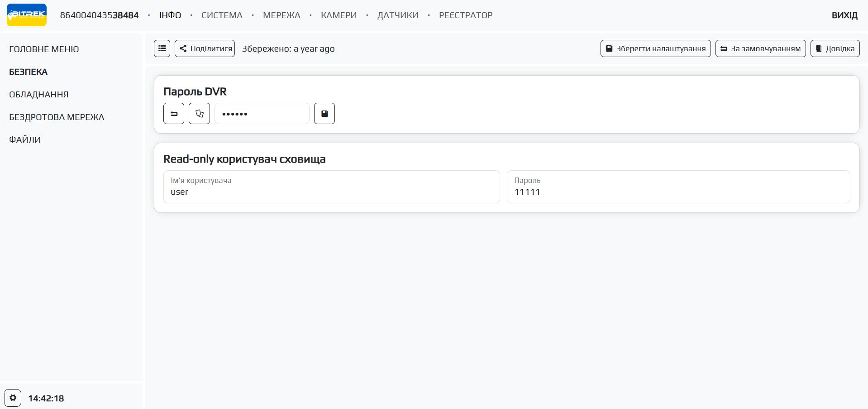Select ДАТЧИКИ in the top navigation
Screen dimensions: 868x409
click(398, 15)
